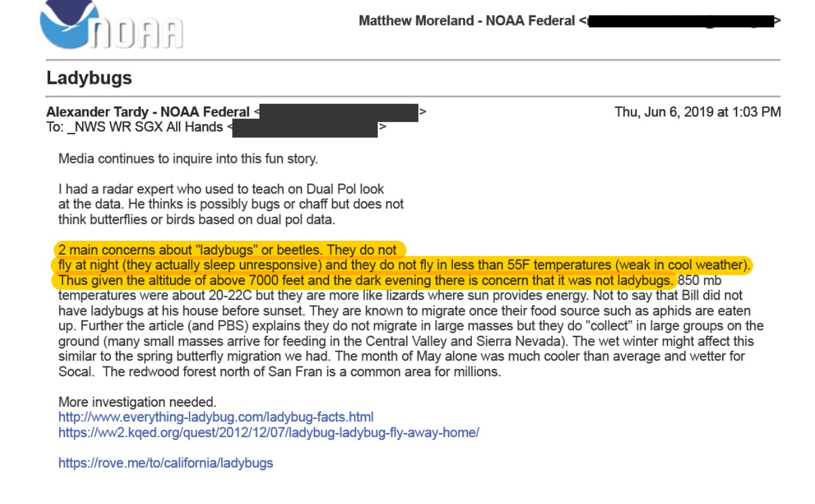Select sender name Alexander Tardy - NOAA Federal
The image size is (815, 504).
click(148, 112)
